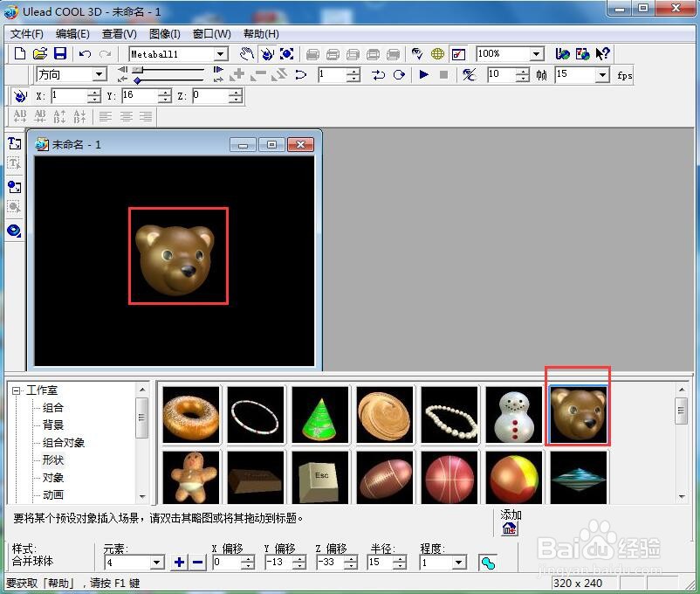Open the 方向 property dropdown
Viewport: 700px width, 594px height.
click(x=100, y=74)
